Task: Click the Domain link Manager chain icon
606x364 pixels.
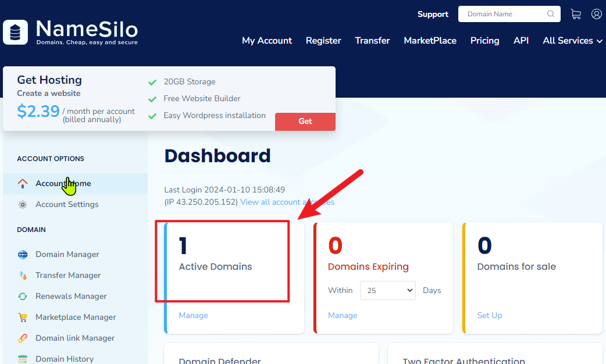Action: 23,338
